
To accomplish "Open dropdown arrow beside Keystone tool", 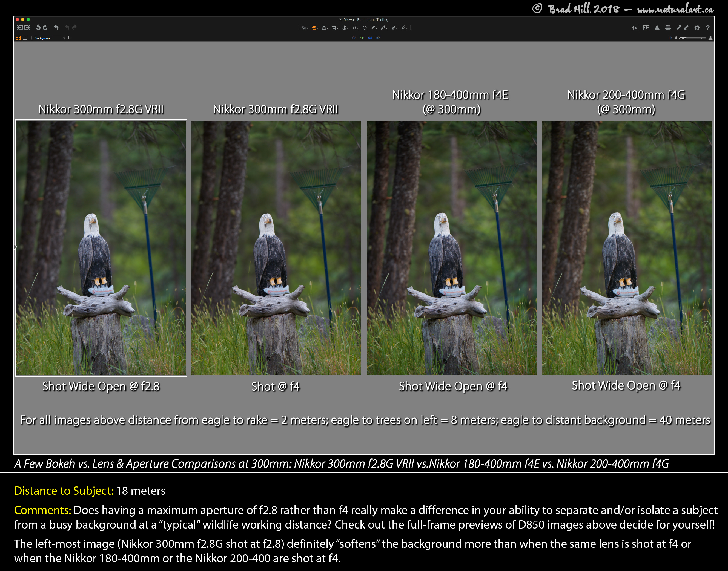I will (358, 29).
